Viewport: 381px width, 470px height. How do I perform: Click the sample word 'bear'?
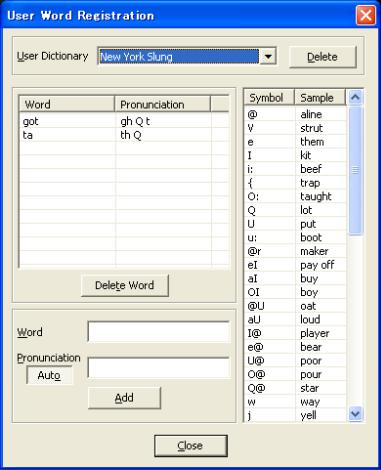311,347
